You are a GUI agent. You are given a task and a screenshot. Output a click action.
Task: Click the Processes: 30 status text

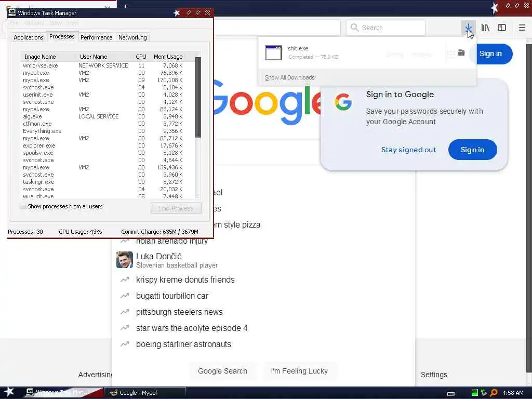[x=25, y=232]
